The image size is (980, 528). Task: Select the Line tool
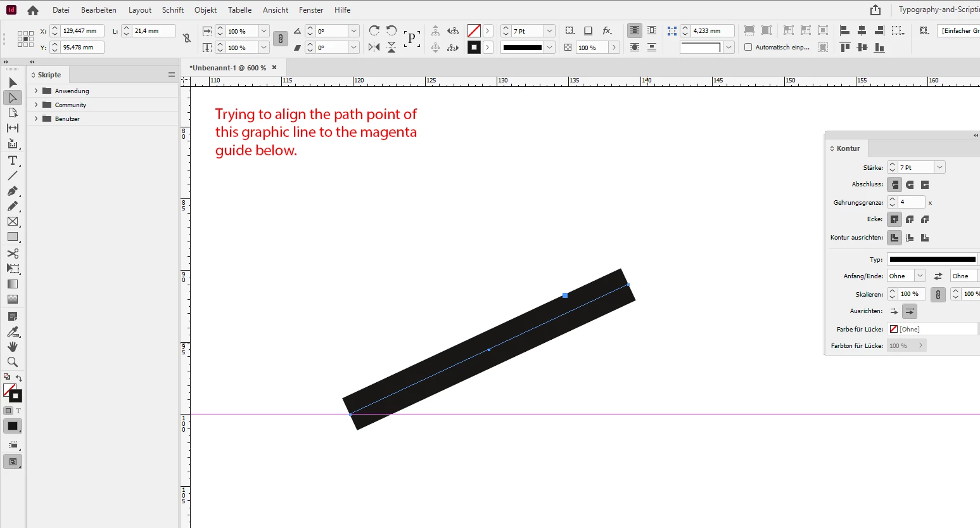click(13, 176)
